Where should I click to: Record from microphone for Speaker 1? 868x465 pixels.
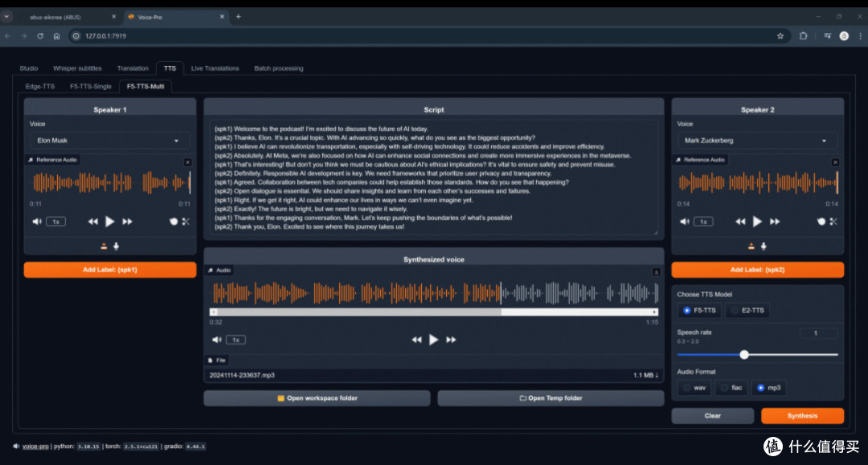click(117, 246)
